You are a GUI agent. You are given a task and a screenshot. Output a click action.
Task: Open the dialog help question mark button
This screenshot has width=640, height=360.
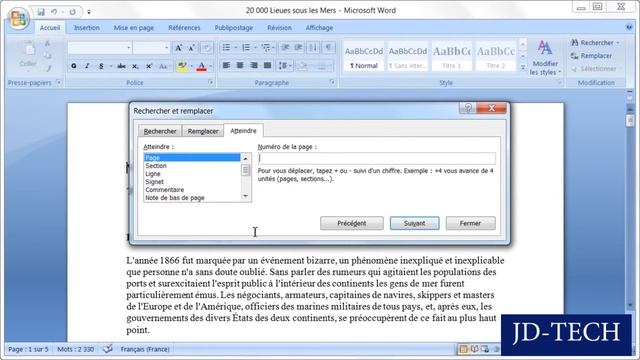click(x=468, y=108)
